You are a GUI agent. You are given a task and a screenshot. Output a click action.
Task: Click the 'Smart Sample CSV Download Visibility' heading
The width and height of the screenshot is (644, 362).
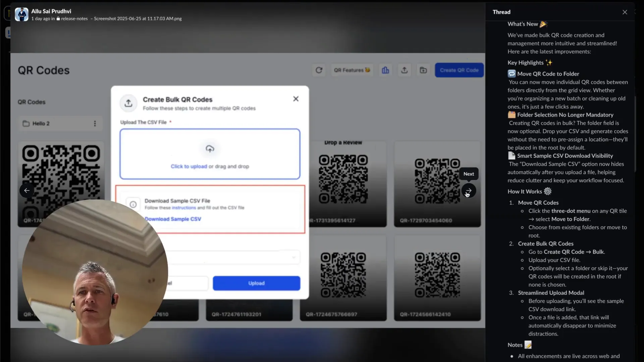click(x=565, y=156)
